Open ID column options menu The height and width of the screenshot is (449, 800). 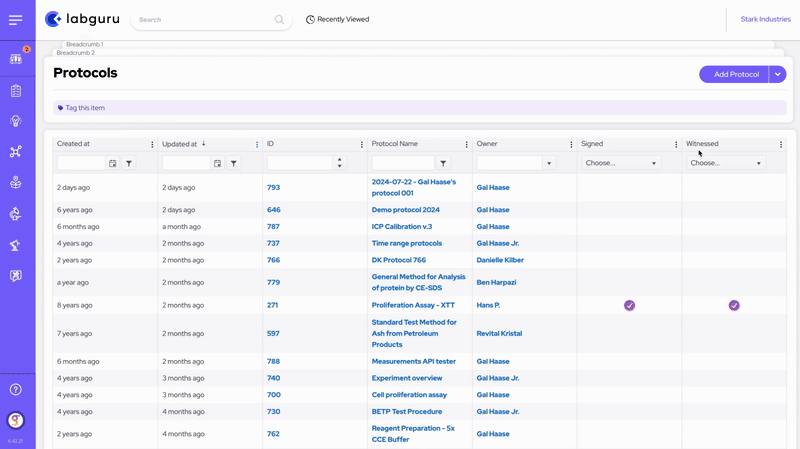[362, 144]
